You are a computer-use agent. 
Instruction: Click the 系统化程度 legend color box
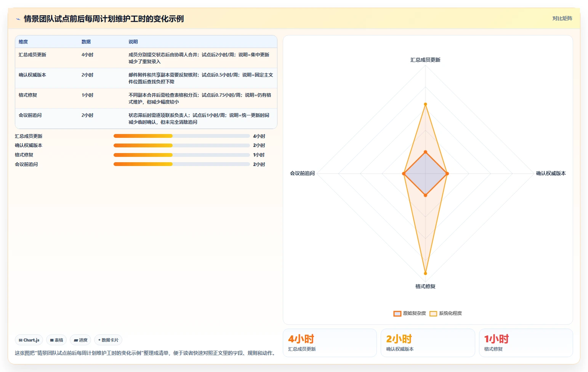pos(433,314)
